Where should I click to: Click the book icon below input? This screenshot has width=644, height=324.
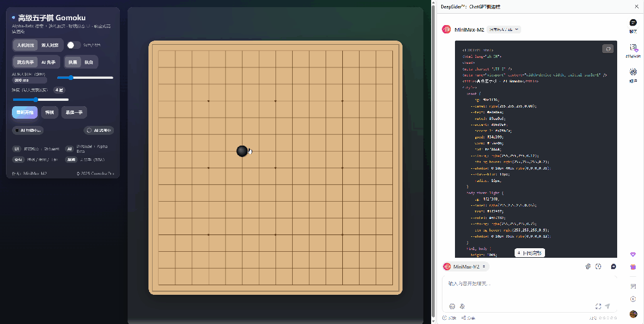(x=452, y=306)
